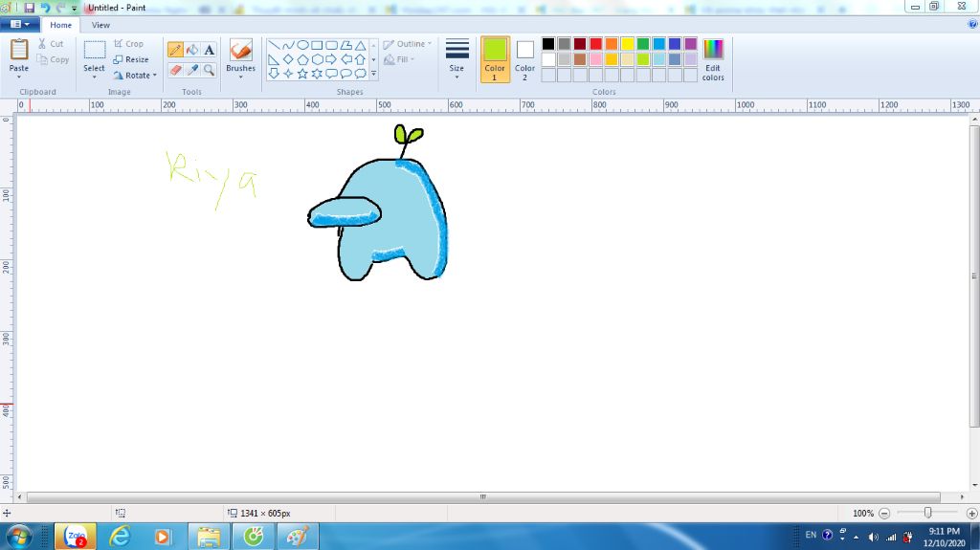Click the Crop button
This screenshot has height=550, width=980.
click(128, 44)
